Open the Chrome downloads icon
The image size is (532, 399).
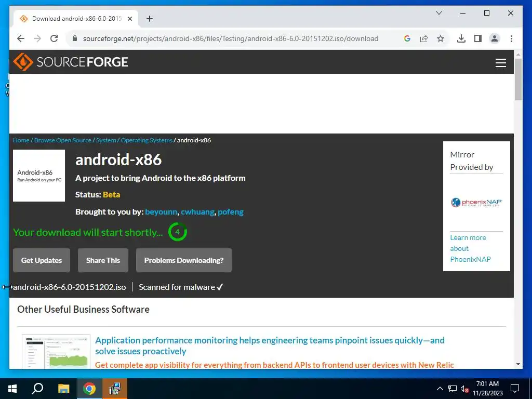[x=461, y=38]
